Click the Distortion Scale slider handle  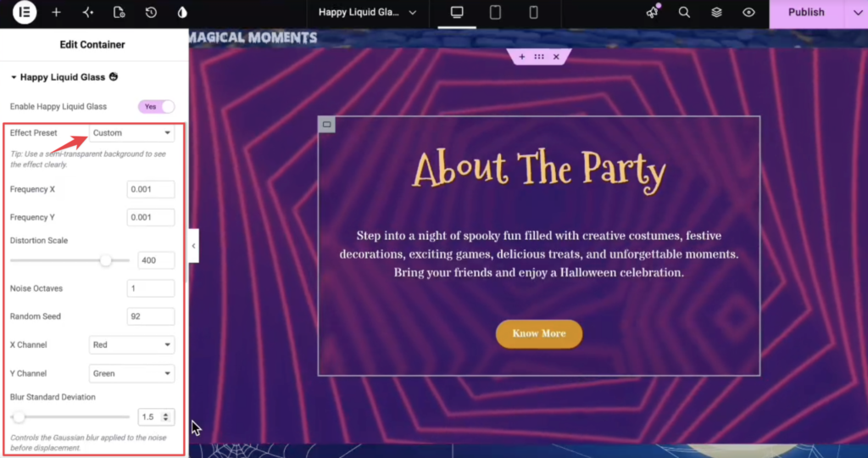[x=105, y=260]
